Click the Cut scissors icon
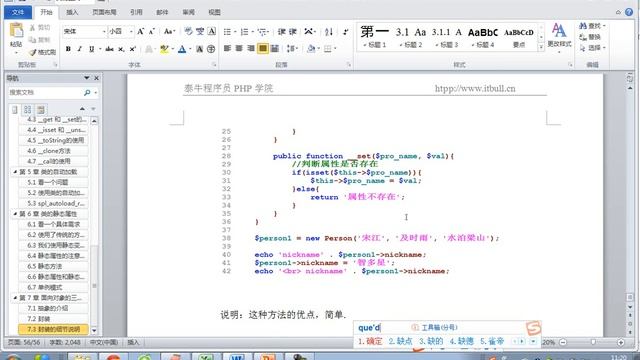 33,28
